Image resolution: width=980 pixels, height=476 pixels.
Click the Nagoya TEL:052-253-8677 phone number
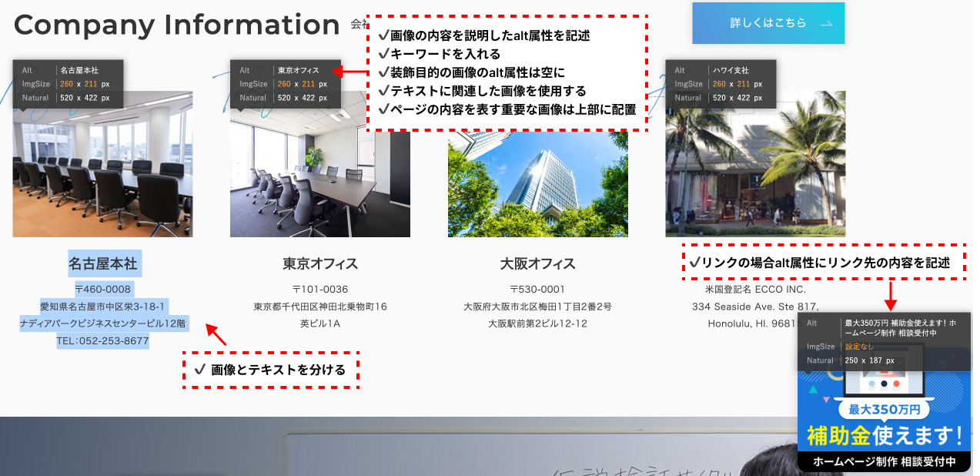102,340
